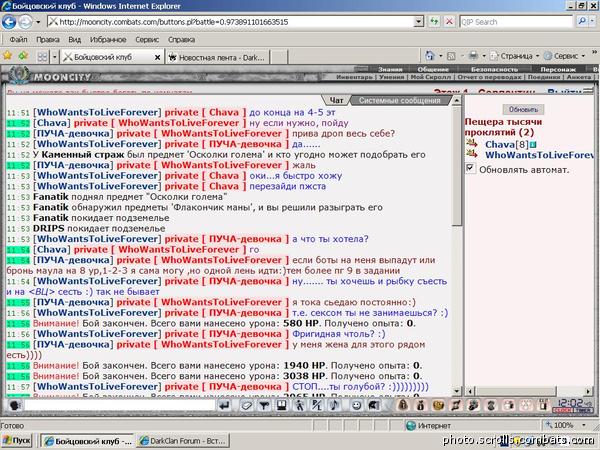Viewport: 600px width, 450px height.
Task: Select the Системные сообщения tab
Action: [x=400, y=100]
